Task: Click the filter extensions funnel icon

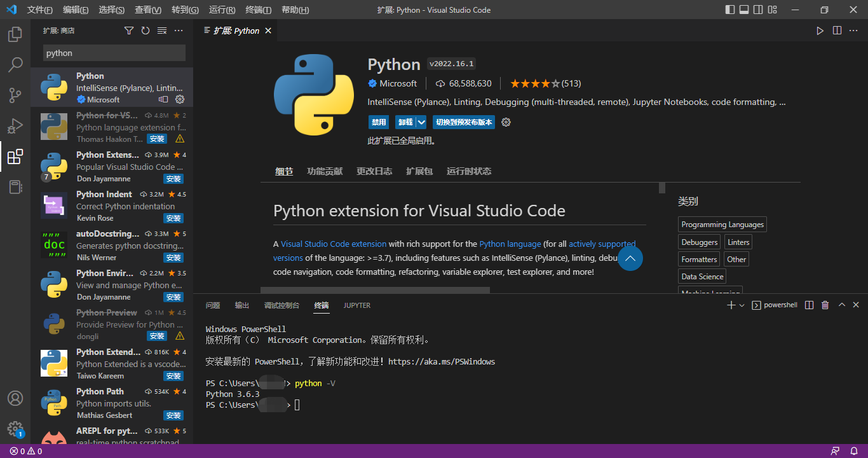Action: click(x=129, y=31)
